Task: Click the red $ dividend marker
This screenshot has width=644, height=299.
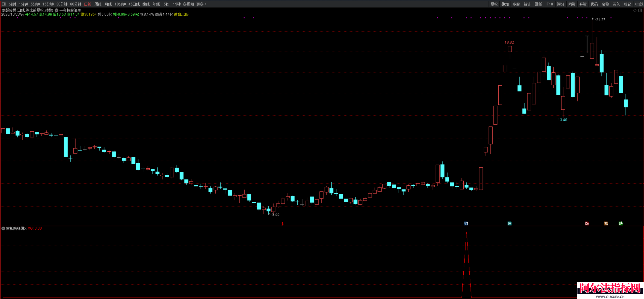Action: [283, 224]
